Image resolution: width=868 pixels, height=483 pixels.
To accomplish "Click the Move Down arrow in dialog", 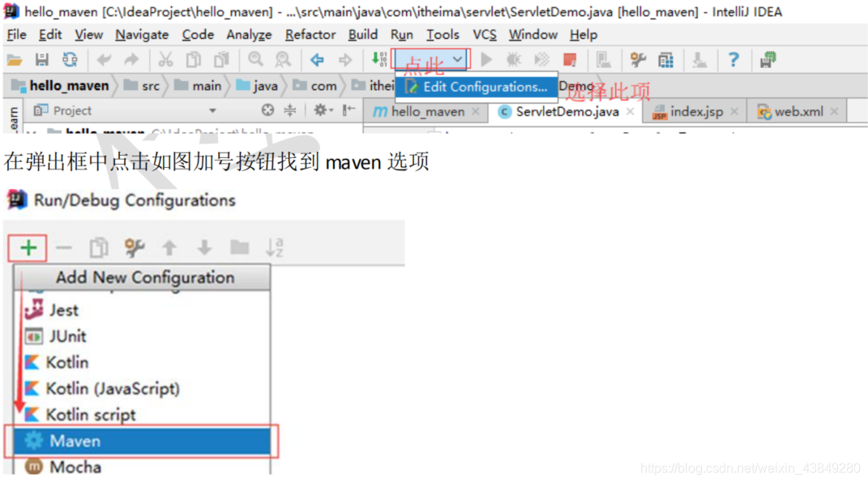I will click(x=204, y=248).
